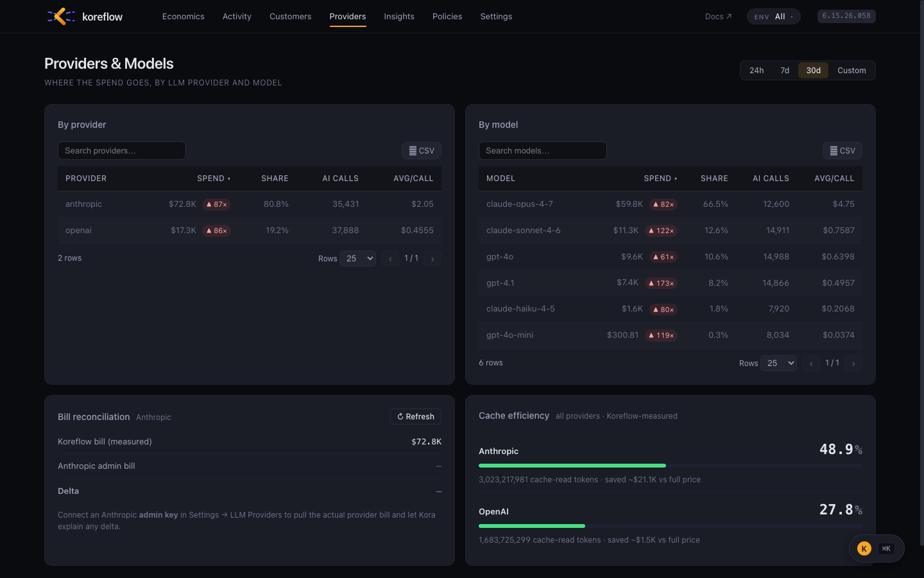
Task: Select the 7d time range
Action: 785,71
